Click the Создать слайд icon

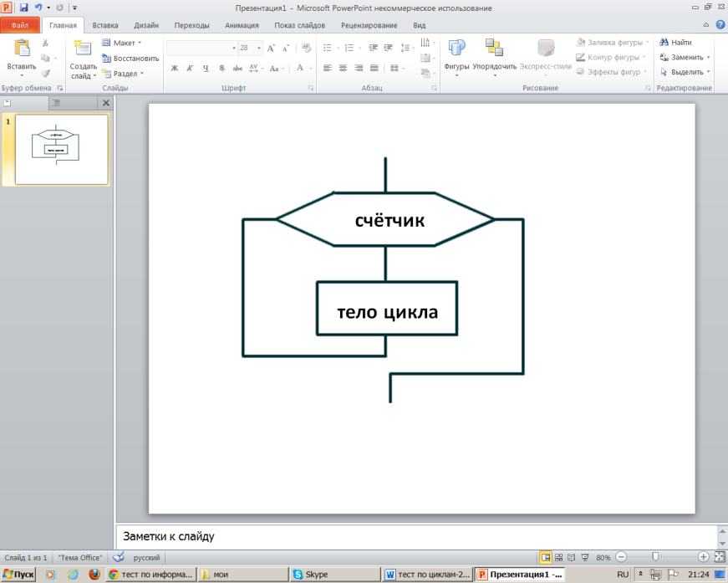(83, 48)
